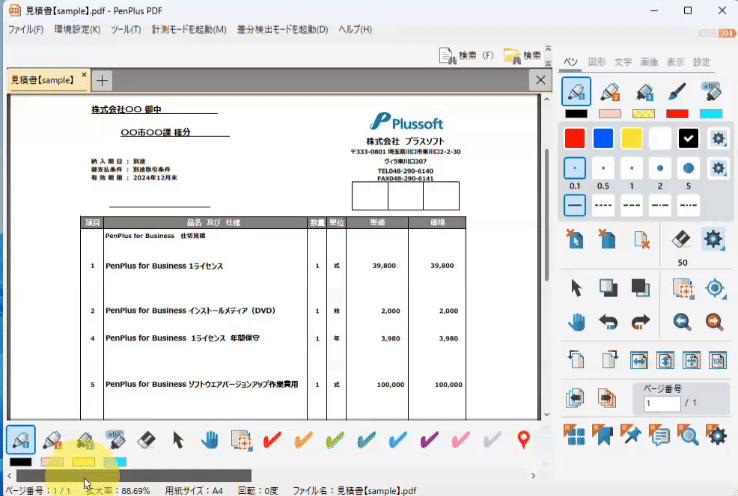Image resolution: width=738 pixels, height=496 pixels.
Task: Set line width to 0.5
Action: click(603, 168)
